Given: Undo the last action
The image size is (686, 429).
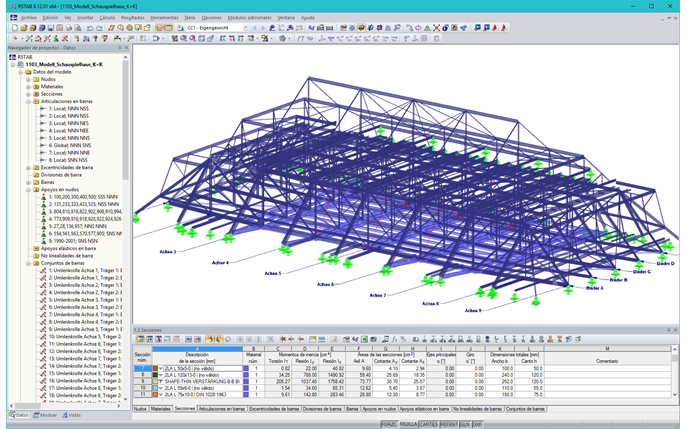Looking at the screenshot, I should pyautogui.click(x=90, y=28).
